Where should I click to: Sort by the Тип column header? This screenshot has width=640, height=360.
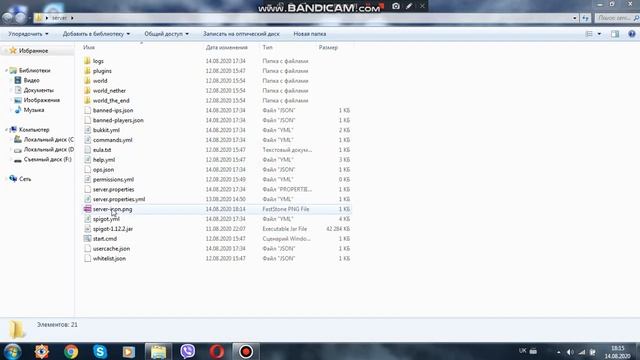(267, 47)
